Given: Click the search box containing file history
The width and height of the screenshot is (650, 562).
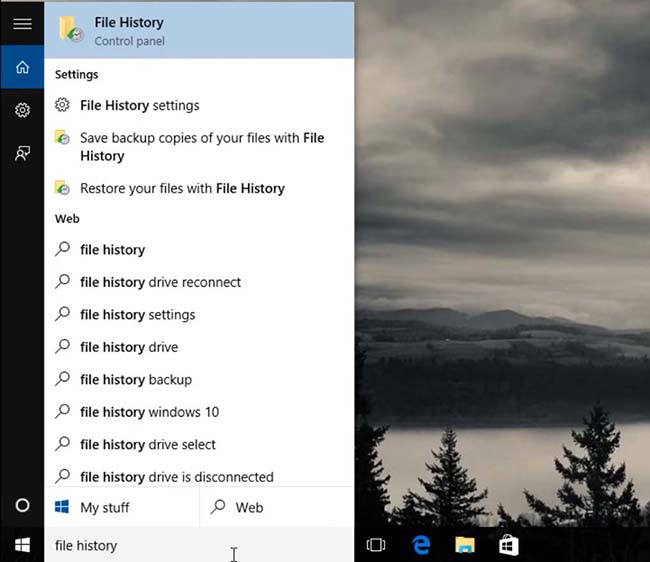Looking at the screenshot, I should click(x=199, y=545).
